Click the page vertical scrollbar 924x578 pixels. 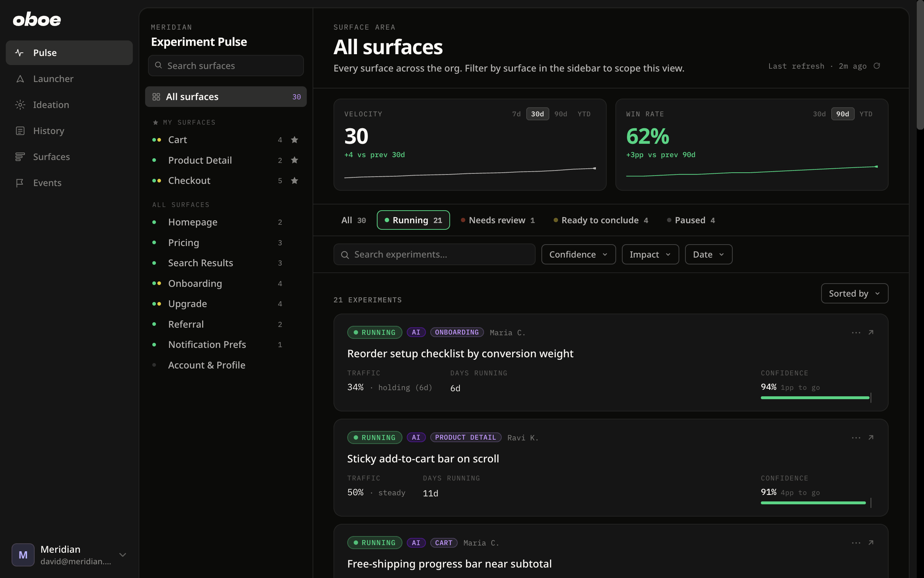pyautogui.click(x=920, y=65)
